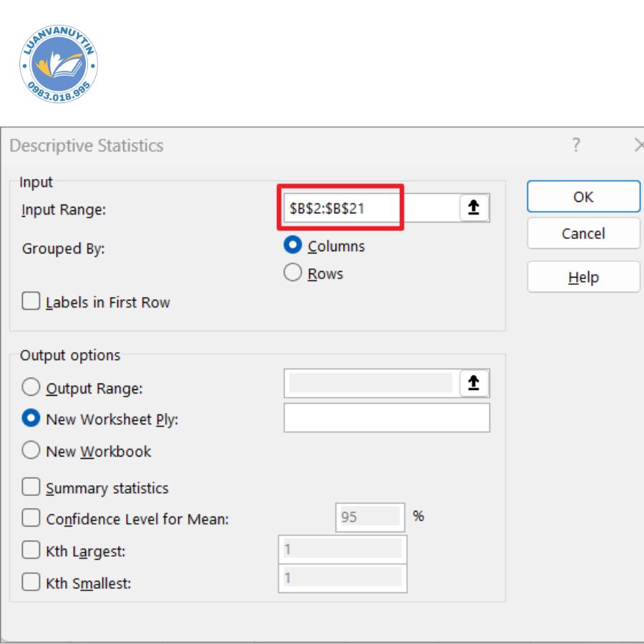Tick the Kth Largest checkbox

[31, 551]
